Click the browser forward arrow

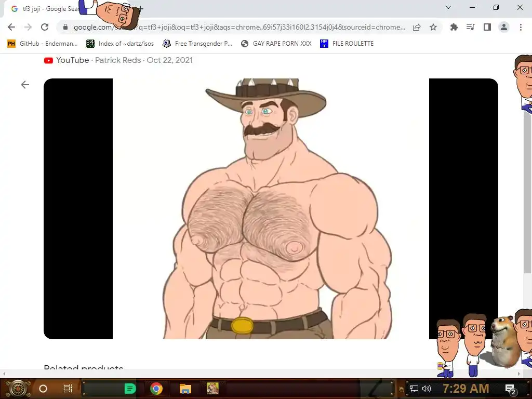pos(28,27)
